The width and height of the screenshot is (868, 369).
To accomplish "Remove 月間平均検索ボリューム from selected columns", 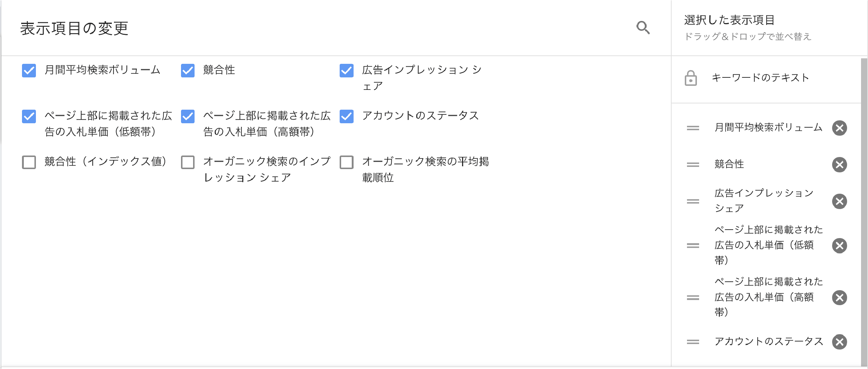I will [840, 128].
